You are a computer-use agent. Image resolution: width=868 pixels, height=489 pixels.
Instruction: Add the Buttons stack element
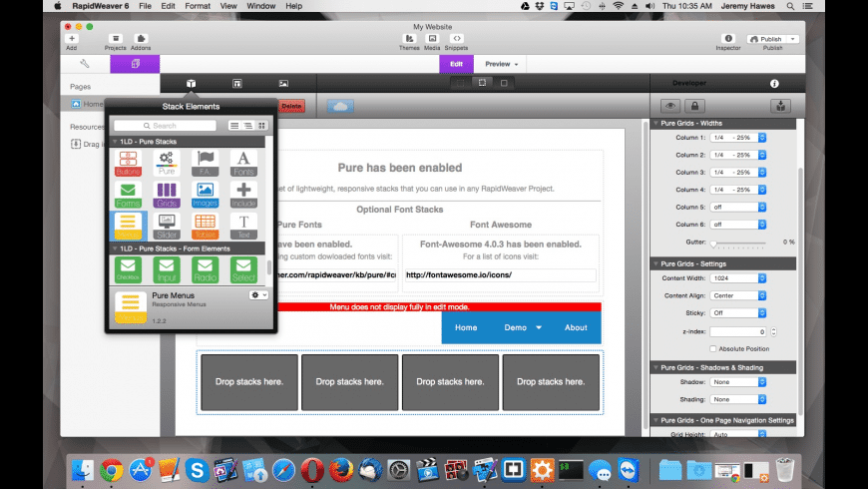click(x=128, y=164)
